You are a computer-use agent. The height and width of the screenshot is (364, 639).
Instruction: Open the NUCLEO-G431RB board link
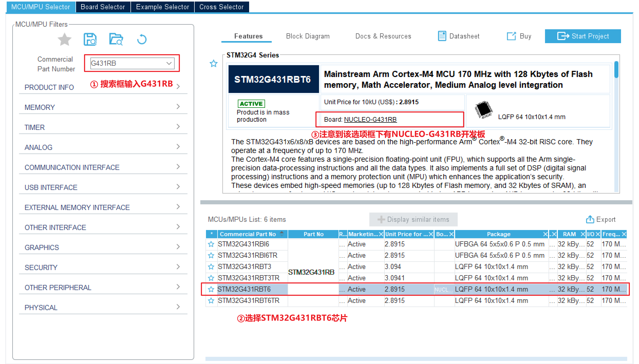370,120
